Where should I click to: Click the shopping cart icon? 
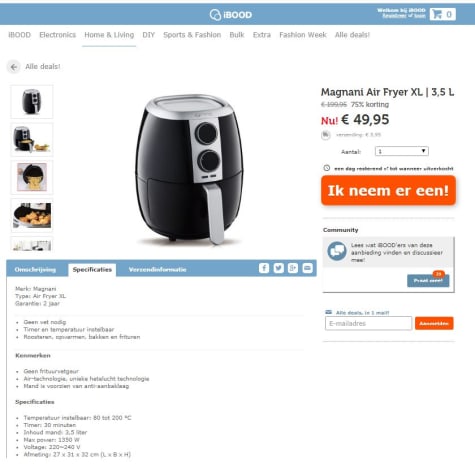437,14
